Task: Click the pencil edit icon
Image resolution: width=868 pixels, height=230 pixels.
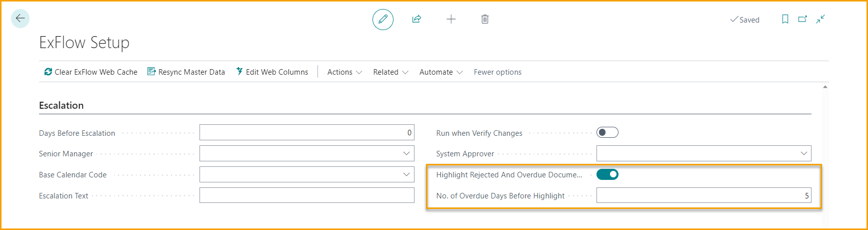Action: 383,20
